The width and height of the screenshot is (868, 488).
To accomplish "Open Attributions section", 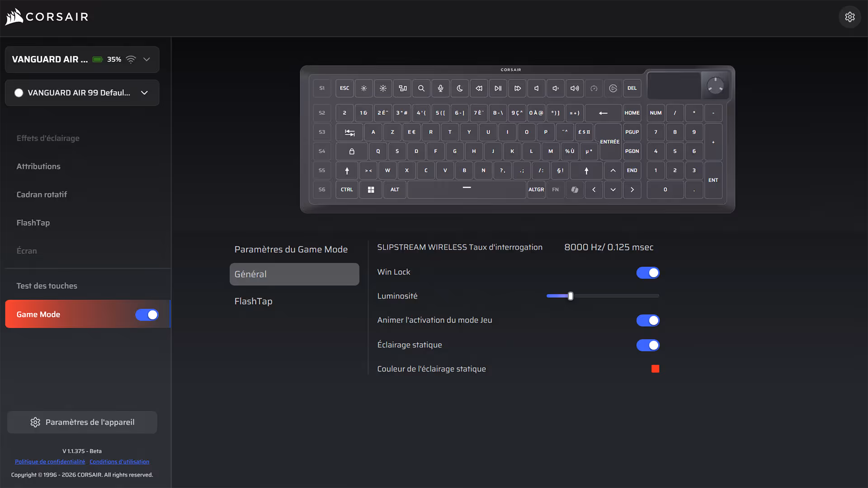I will (38, 166).
